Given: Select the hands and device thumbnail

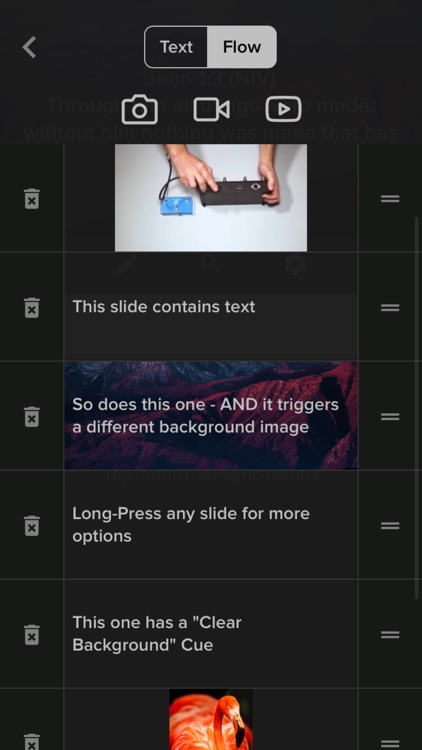Looking at the screenshot, I should tap(211, 198).
